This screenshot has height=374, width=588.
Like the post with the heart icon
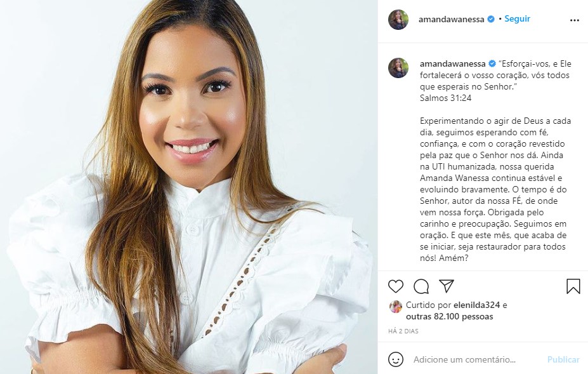[x=396, y=286]
